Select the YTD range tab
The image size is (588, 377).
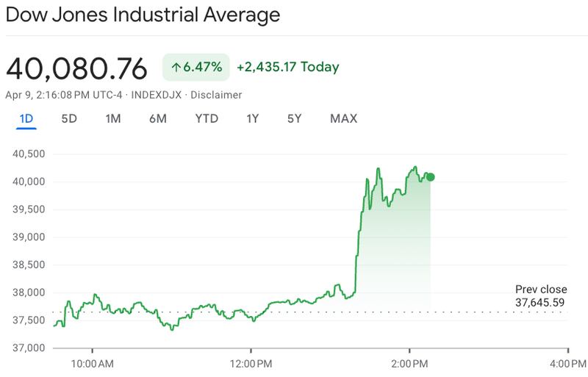[207, 118]
